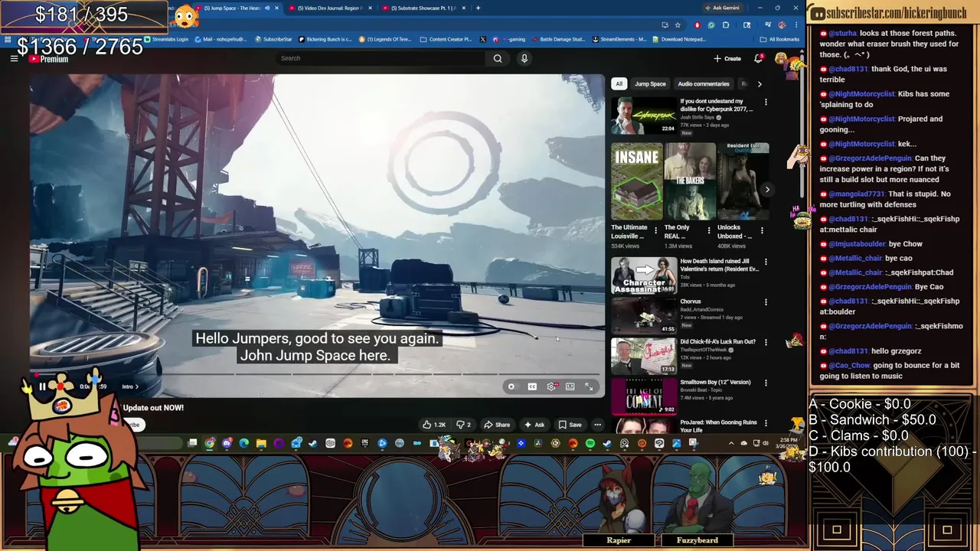The width and height of the screenshot is (980, 551).
Task: Open Spotify from the Windows taskbar
Action: pos(590,443)
